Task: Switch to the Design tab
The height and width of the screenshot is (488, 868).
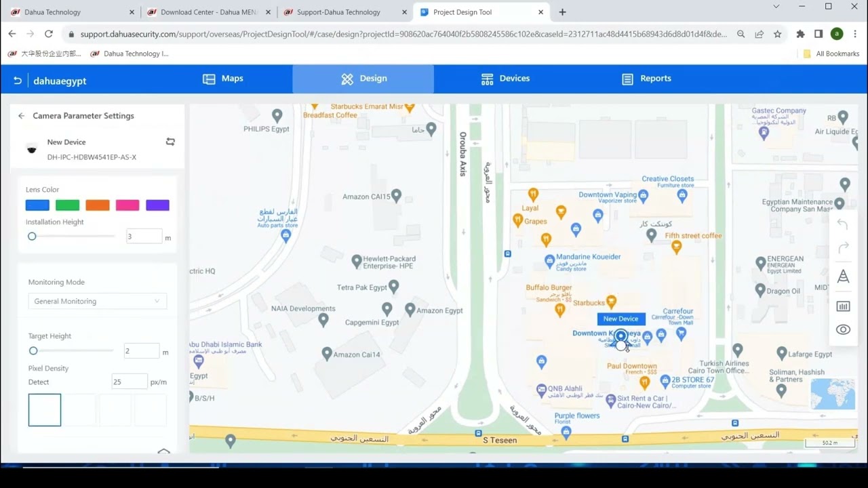Action: 363,79
